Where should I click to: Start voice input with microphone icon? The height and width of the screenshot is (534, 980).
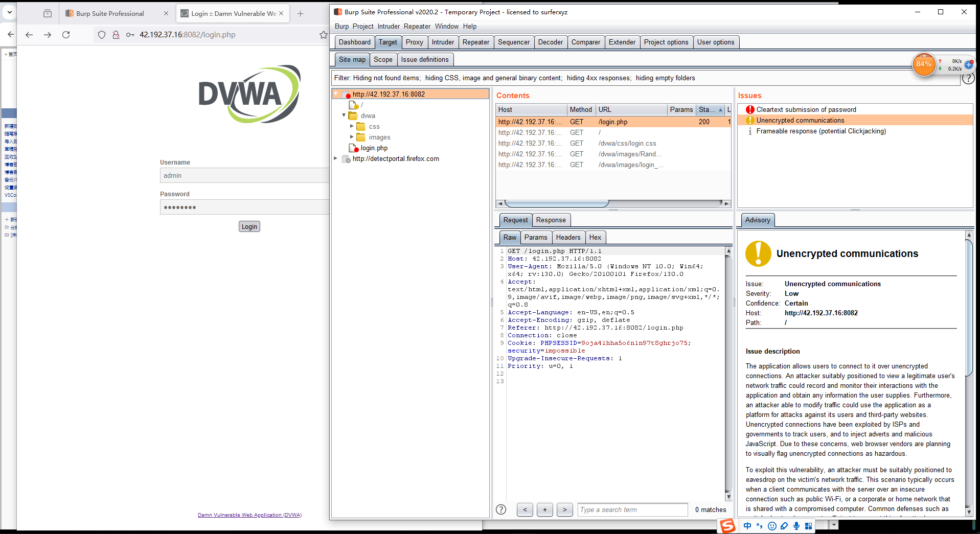point(796,526)
